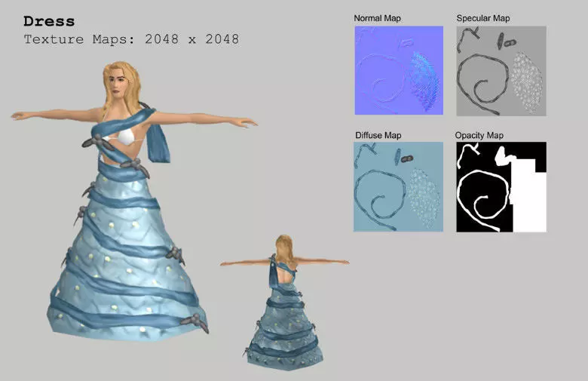Viewport: 588px width, 381px height.
Task: Click the 'Specular Map' label
Action: point(483,18)
